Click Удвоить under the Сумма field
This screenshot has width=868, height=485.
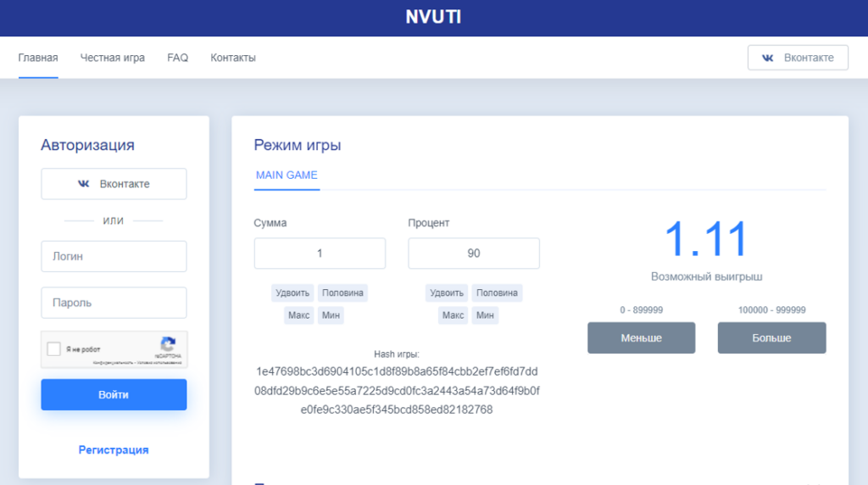pyautogui.click(x=292, y=293)
